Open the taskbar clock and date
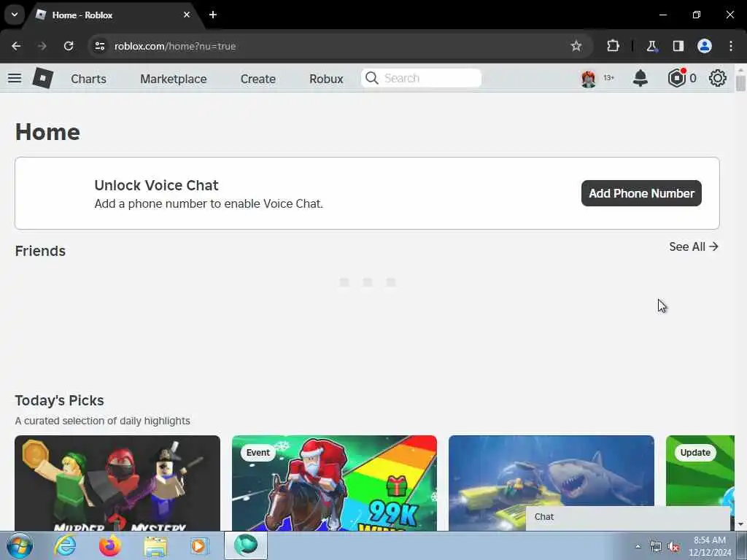747x560 pixels. 710,546
